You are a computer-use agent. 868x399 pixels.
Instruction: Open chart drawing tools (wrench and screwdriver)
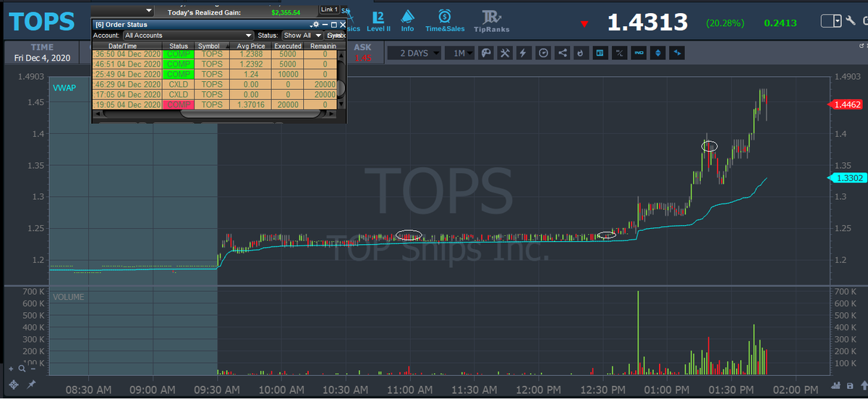(505, 53)
